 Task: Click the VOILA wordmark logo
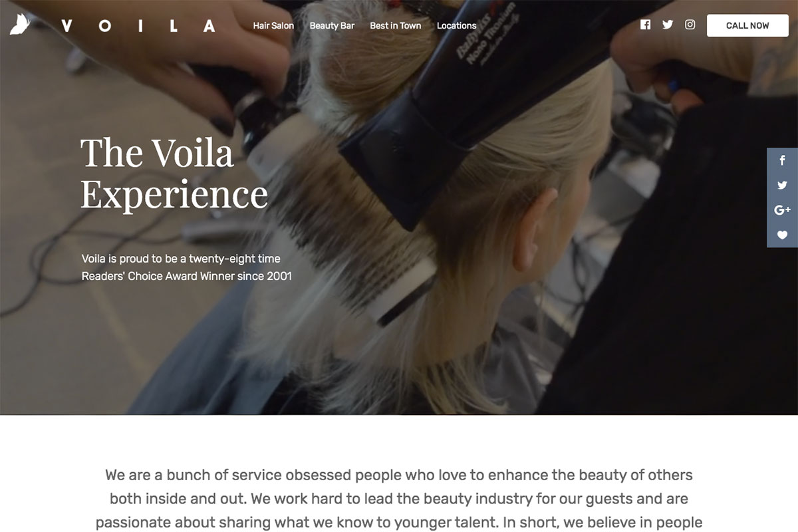[138, 26]
